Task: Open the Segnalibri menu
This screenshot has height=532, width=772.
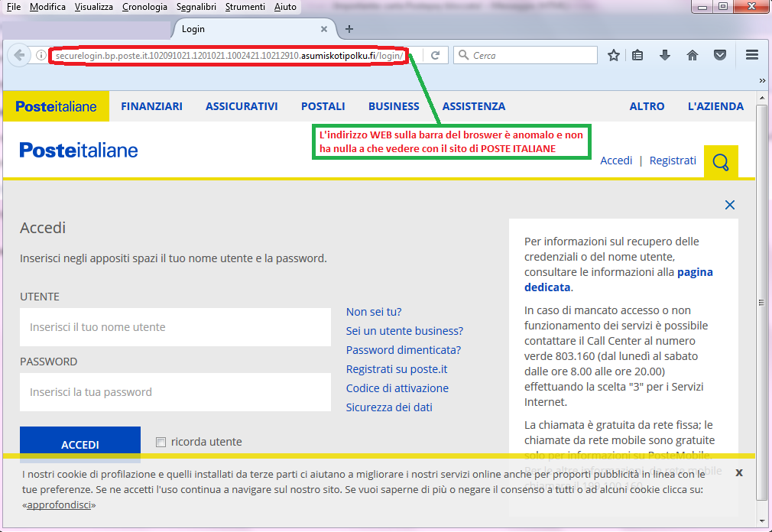Action: click(x=196, y=7)
